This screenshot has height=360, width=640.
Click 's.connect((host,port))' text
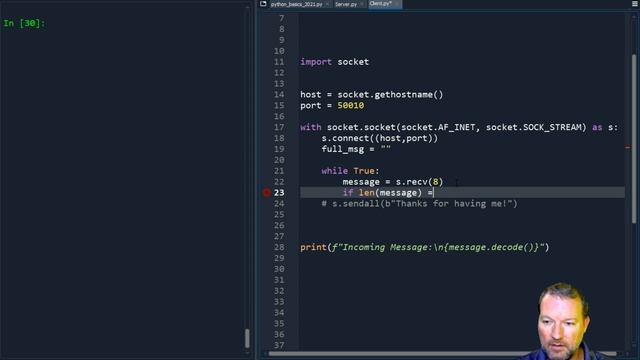pyautogui.click(x=379, y=138)
